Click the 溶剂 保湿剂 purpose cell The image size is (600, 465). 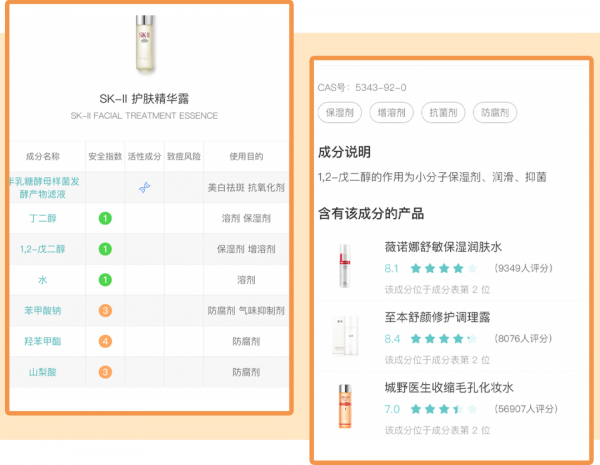pyautogui.click(x=246, y=219)
